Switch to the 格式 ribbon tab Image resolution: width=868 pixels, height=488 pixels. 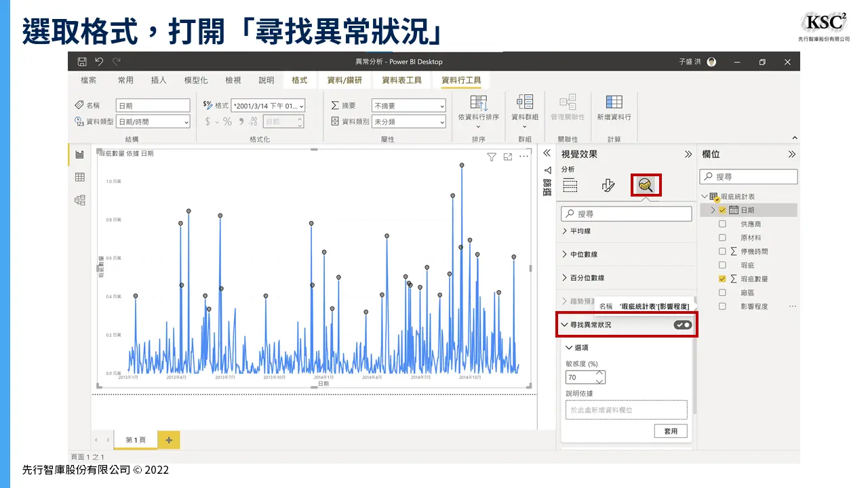(x=300, y=80)
